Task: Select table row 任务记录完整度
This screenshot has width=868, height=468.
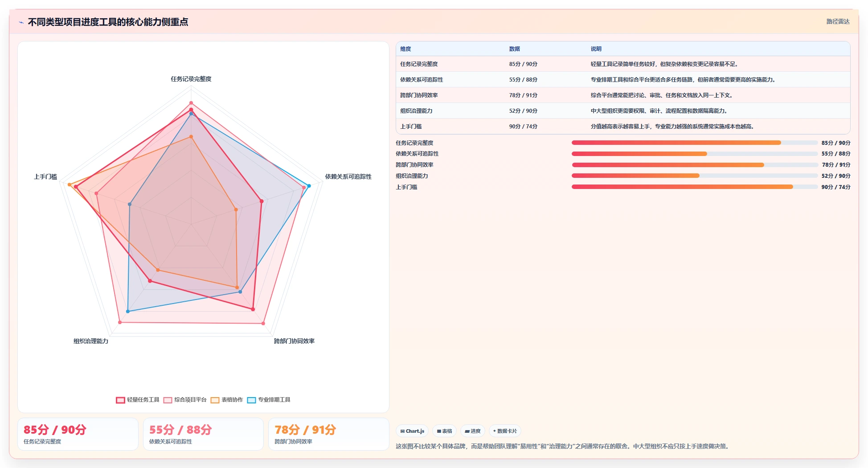Action: point(623,64)
